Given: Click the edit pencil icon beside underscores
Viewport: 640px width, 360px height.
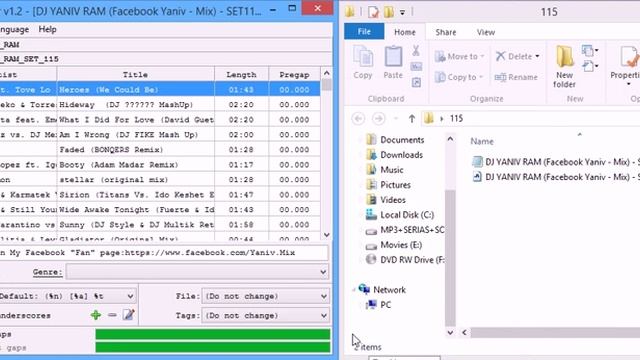Looking at the screenshot, I should pos(129,314).
